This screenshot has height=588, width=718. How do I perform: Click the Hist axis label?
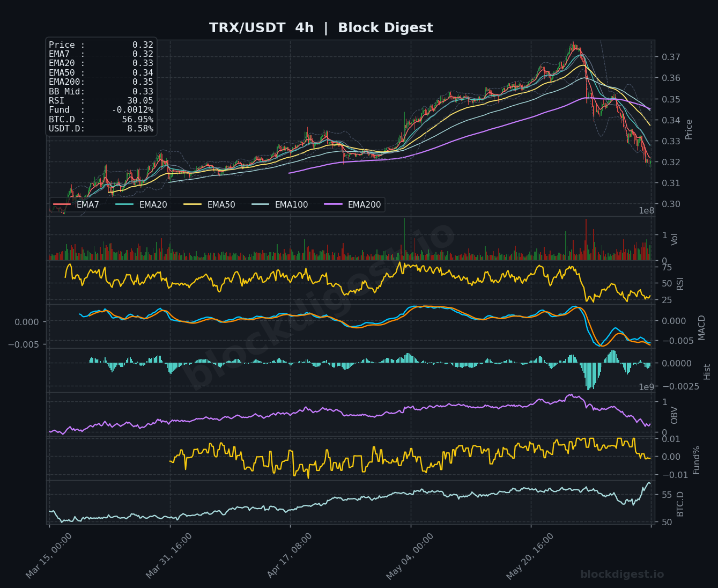[x=707, y=371]
